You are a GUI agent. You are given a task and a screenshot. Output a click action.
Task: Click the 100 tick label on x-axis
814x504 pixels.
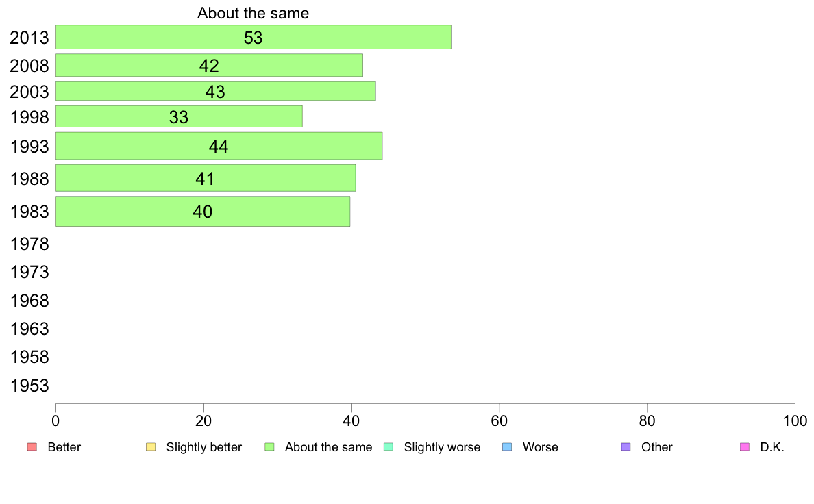click(x=795, y=421)
